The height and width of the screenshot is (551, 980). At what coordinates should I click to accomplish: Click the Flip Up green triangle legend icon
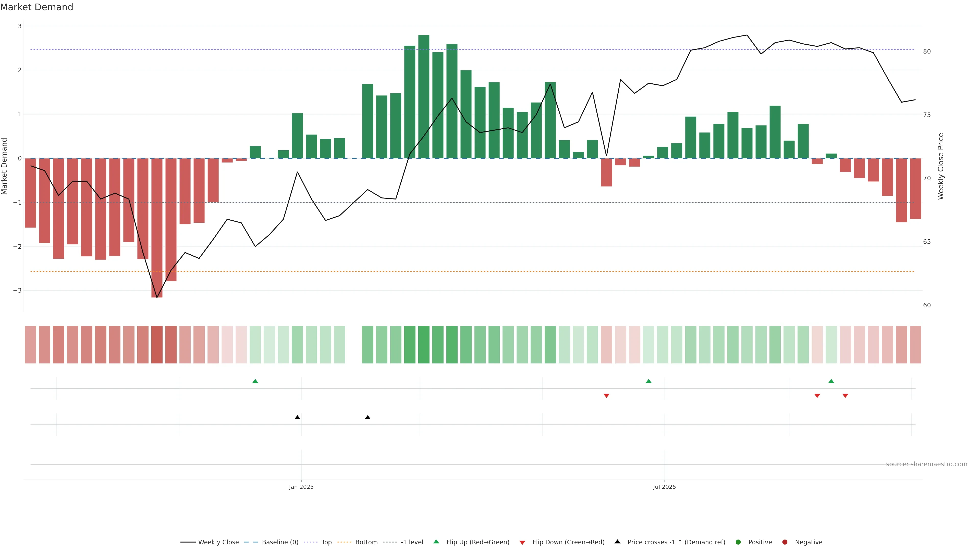(436, 542)
